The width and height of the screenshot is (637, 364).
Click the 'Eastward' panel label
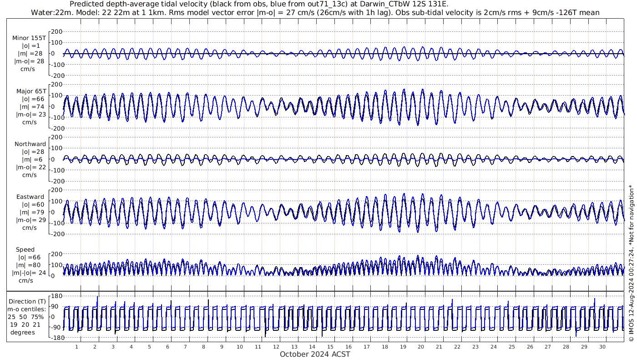click(30, 197)
